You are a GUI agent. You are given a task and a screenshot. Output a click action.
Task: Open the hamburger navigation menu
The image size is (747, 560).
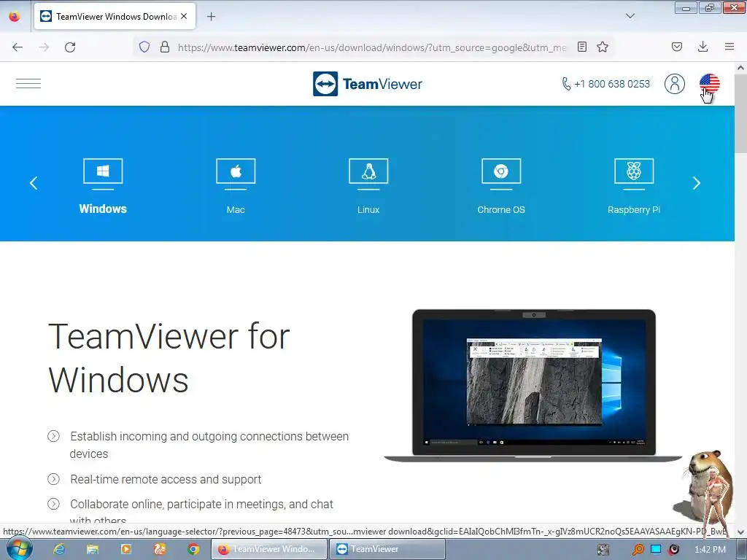pyautogui.click(x=28, y=84)
